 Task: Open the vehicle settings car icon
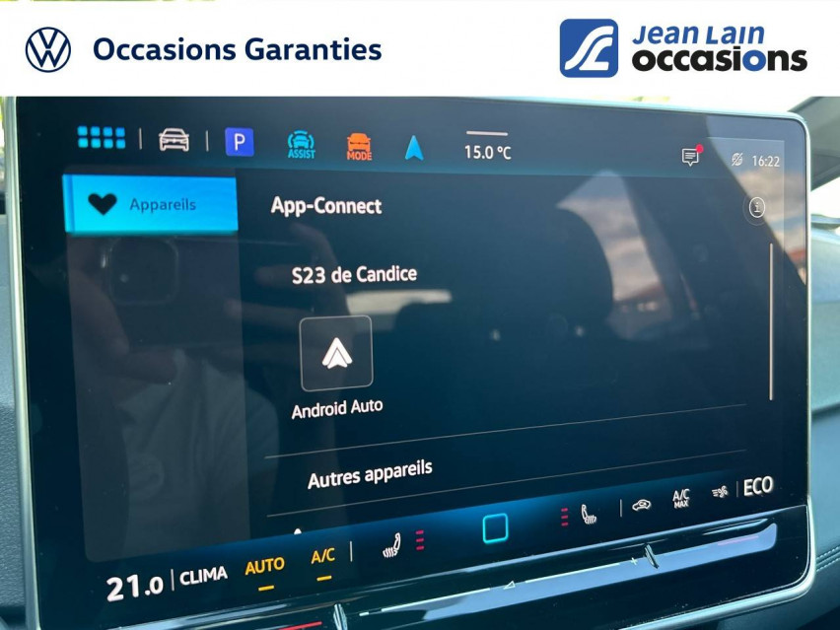(174, 140)
